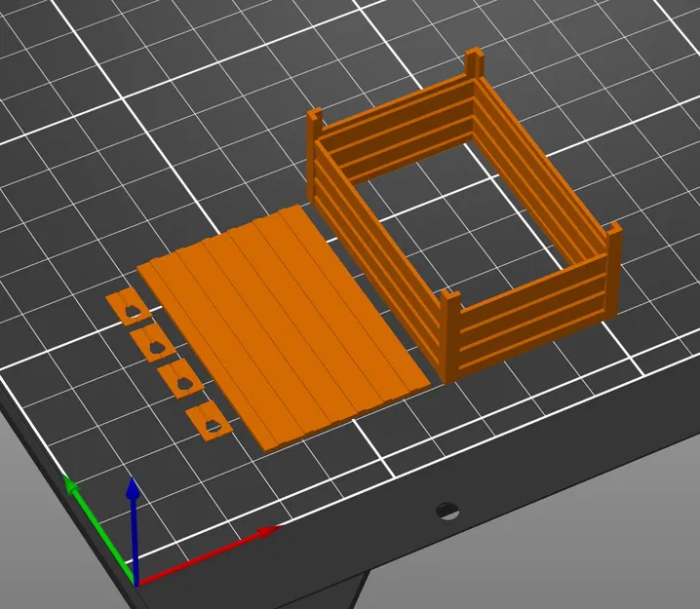Click the red X axis arrow
This screenshot has width=700, height=609.
209,556
